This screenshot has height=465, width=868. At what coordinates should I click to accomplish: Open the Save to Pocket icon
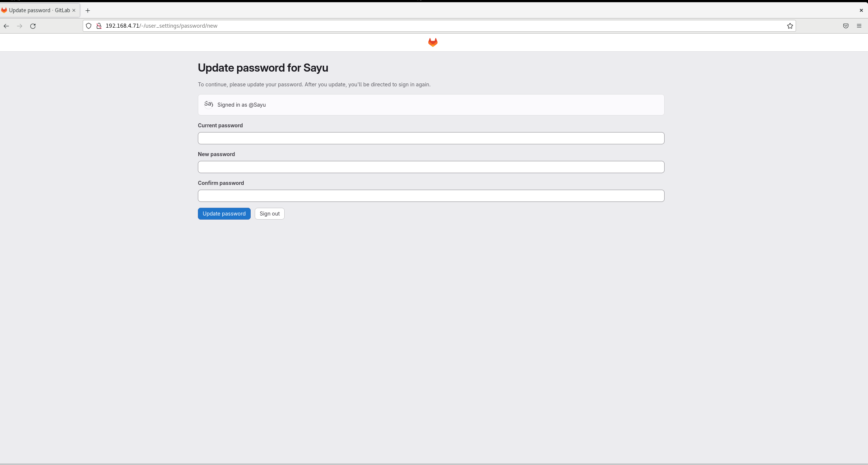pyautogui.click(x=845, y=26)
